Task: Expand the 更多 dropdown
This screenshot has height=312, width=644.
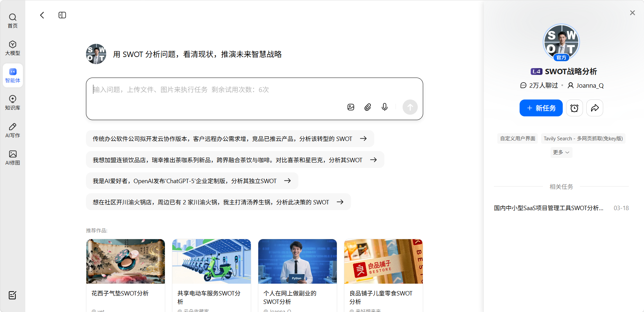Action: [561, 152]
